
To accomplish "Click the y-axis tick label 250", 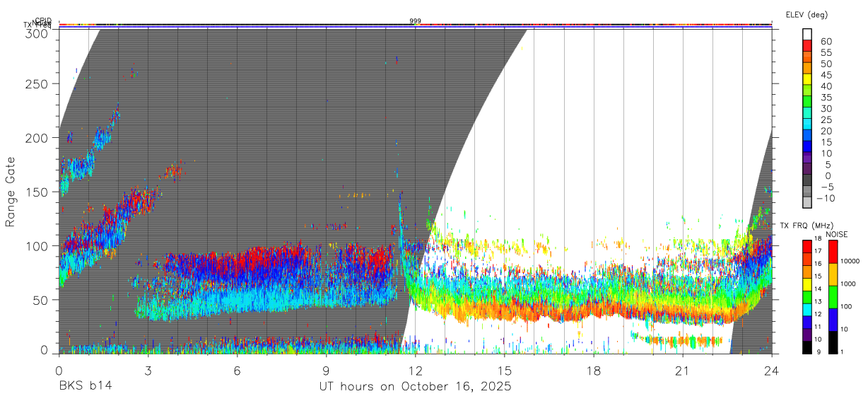I will coord(37,83).
